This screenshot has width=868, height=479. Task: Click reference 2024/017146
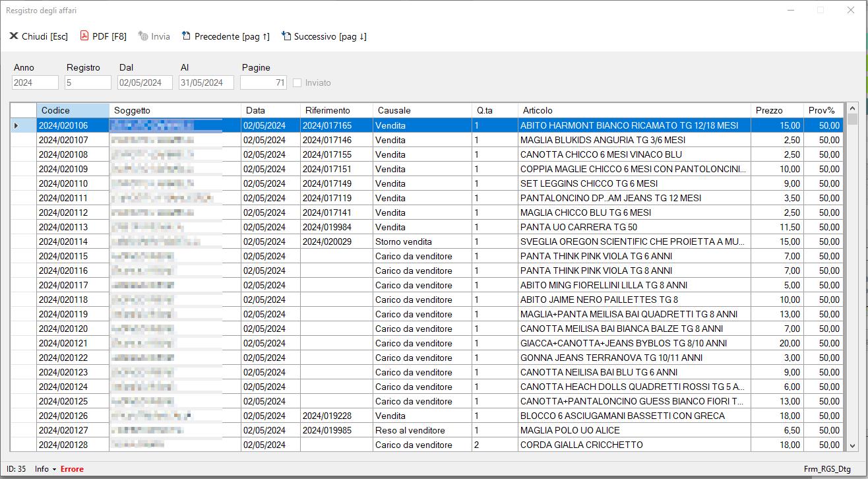click(336, 140)
